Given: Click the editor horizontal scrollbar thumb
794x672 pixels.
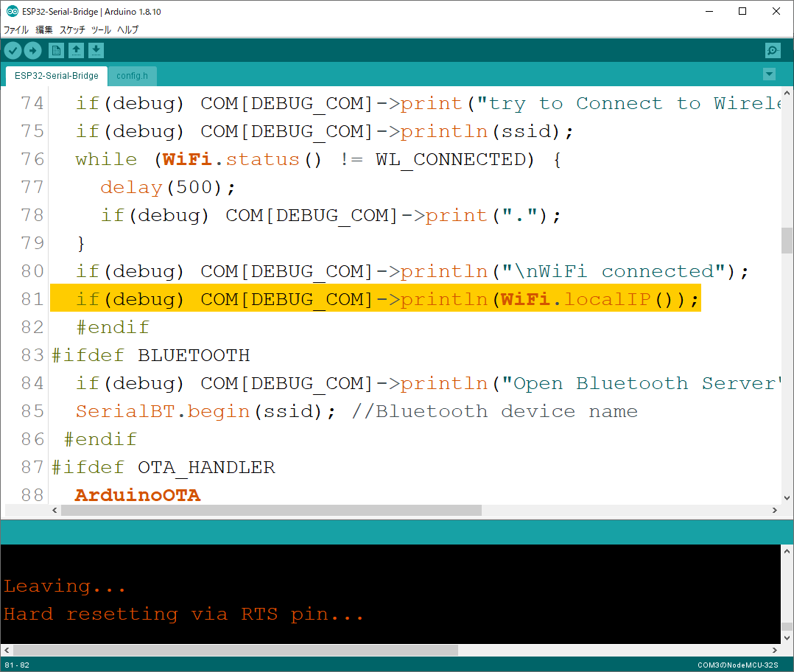Looking at the screenshot, I should pyautogui.click(x=271, y=511).
